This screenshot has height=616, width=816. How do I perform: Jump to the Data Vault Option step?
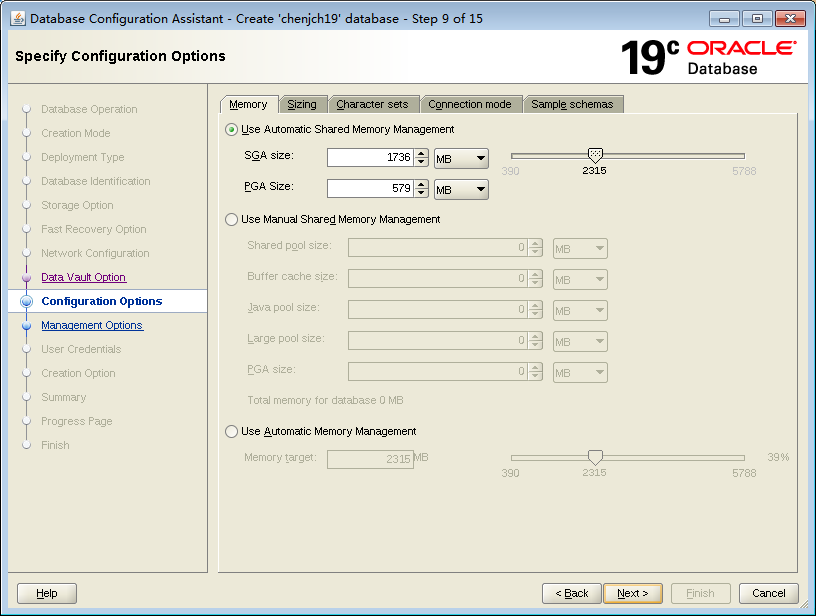pos(83,277)
